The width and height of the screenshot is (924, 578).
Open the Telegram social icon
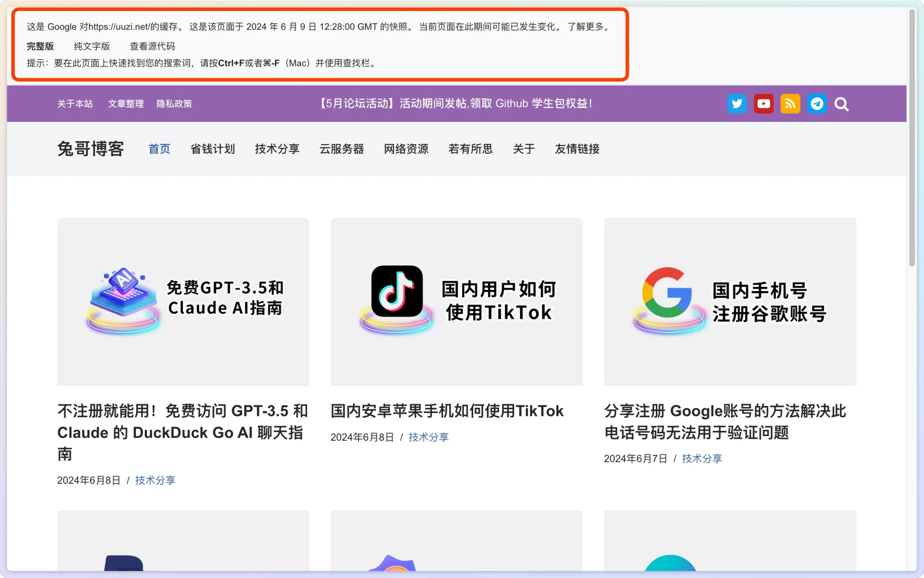click(x=817, y=104)
